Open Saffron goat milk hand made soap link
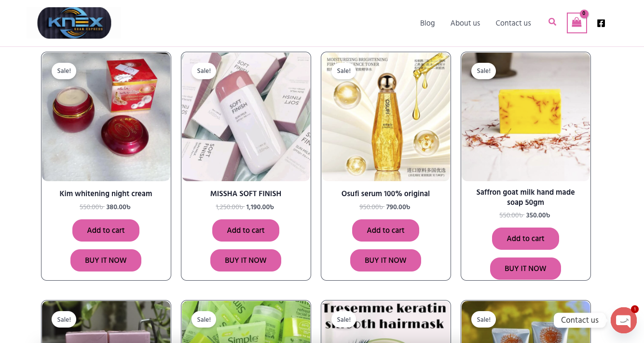 (525, 197)
